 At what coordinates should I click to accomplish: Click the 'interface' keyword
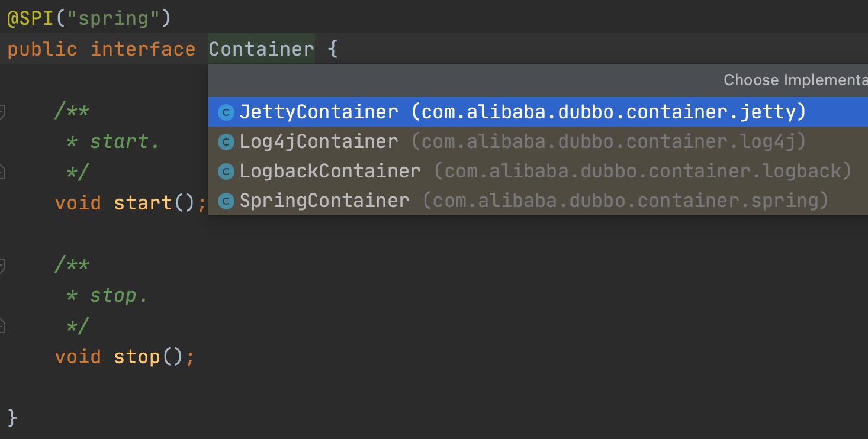(143, 49)
